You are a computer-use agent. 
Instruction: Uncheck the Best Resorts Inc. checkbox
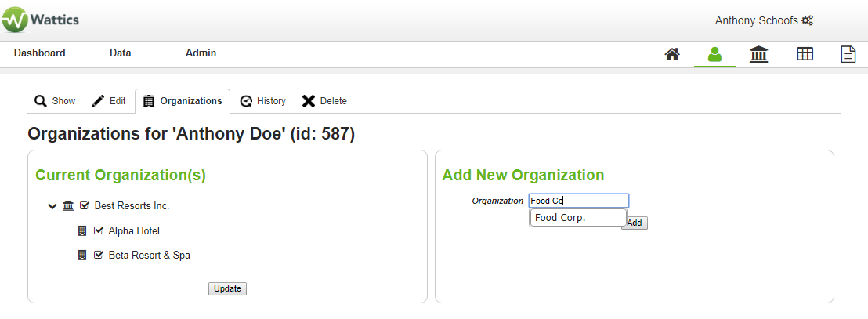pos(85,205)
